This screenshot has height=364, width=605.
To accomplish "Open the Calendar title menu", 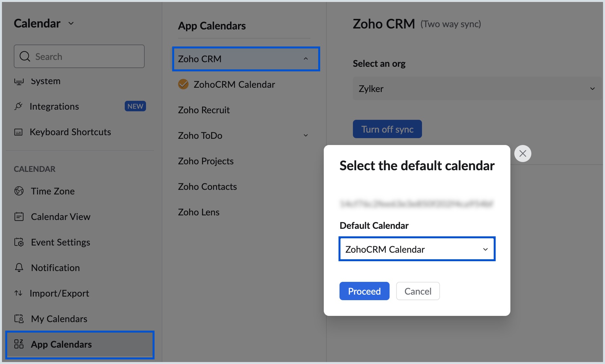I will [71, 23].
